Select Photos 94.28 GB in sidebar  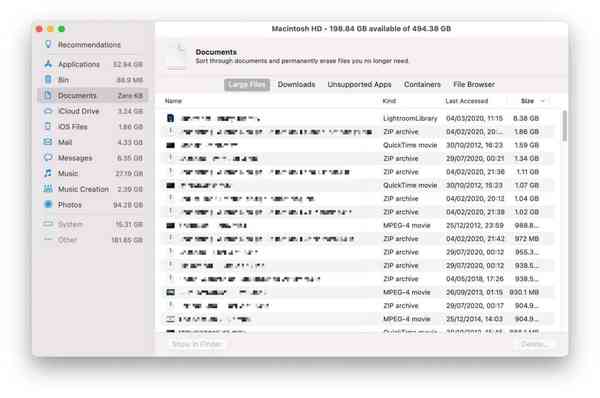93,205
